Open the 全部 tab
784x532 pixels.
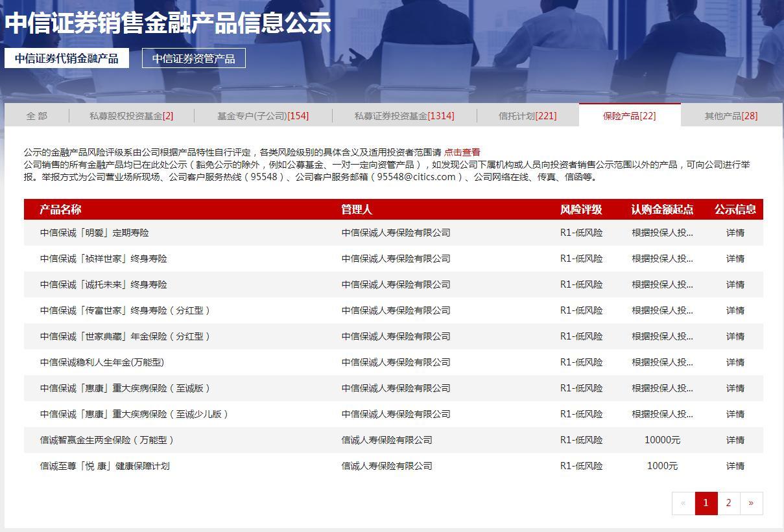coord(37,116)
